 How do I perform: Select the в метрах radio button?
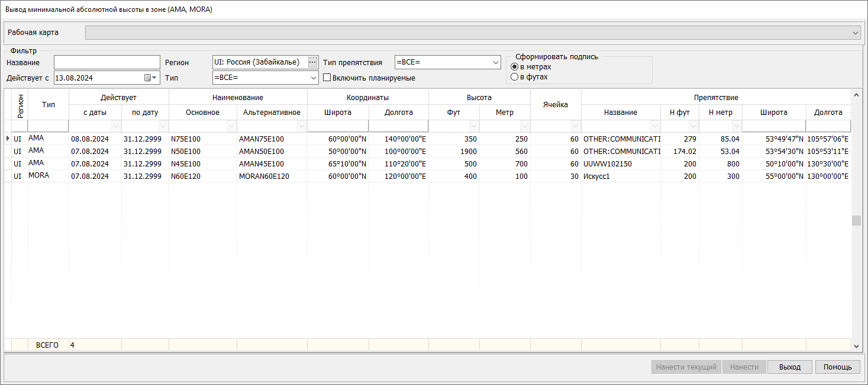(x=514, y=67)
